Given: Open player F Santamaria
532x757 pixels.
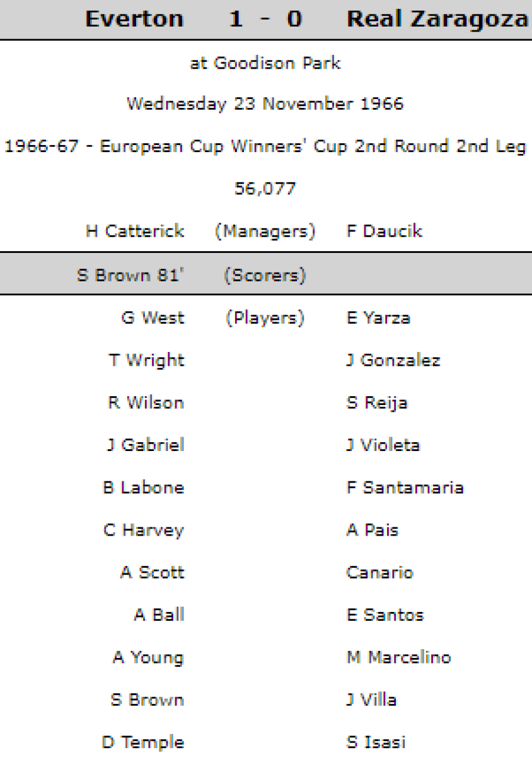Looking at the screenshot, I should (405, 488).
